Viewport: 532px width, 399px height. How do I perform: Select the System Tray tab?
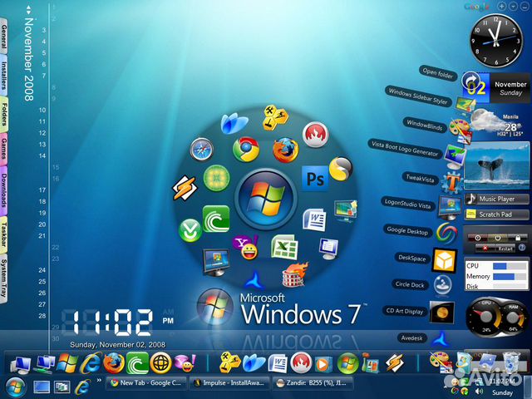[x=3, y=279]
